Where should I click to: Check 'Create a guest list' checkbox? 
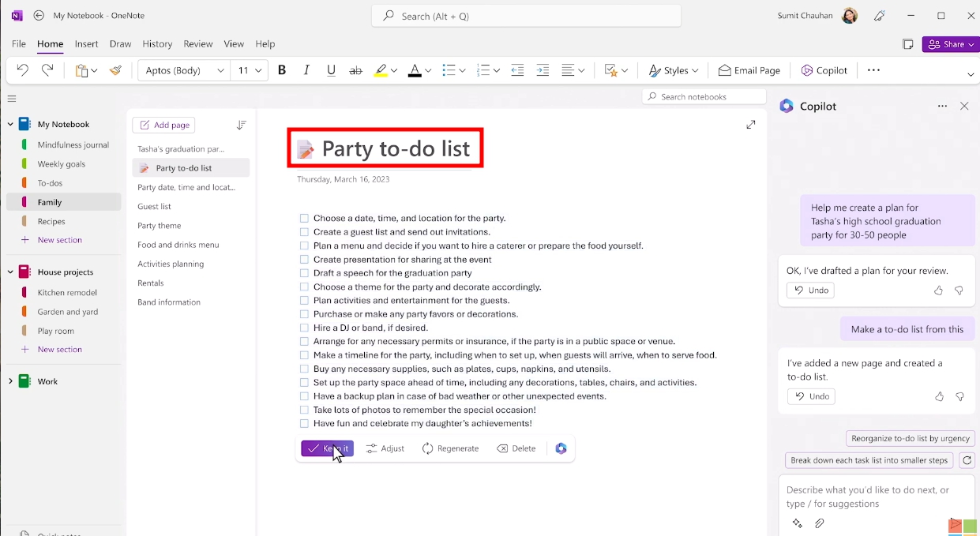tap(304, 232)
